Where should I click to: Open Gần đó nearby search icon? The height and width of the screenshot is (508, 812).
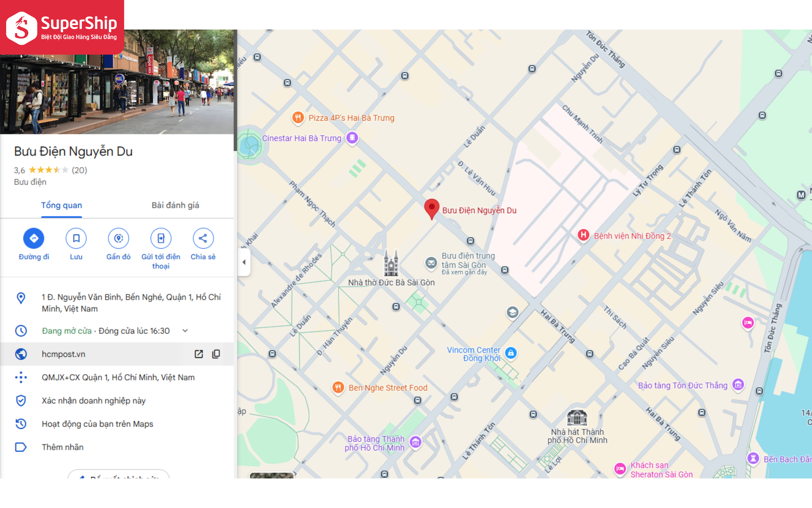coord(119,238)
